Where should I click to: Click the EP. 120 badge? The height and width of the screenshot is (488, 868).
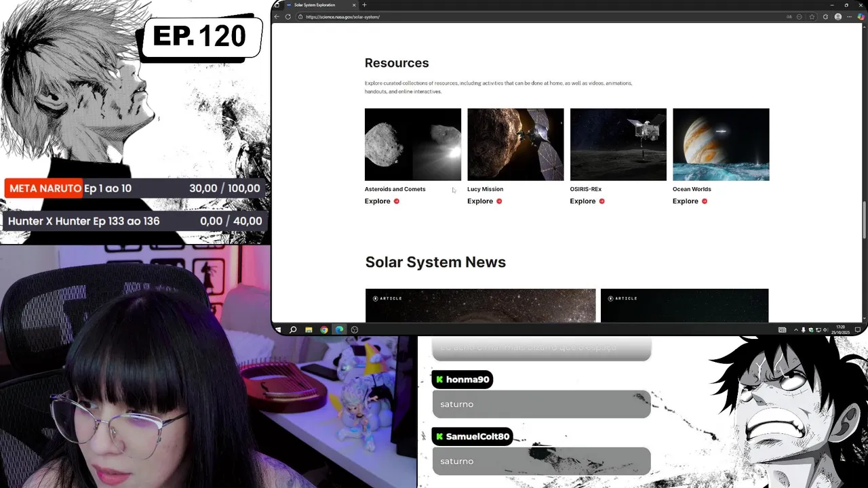pyautogui.click(x=201, y=37)
